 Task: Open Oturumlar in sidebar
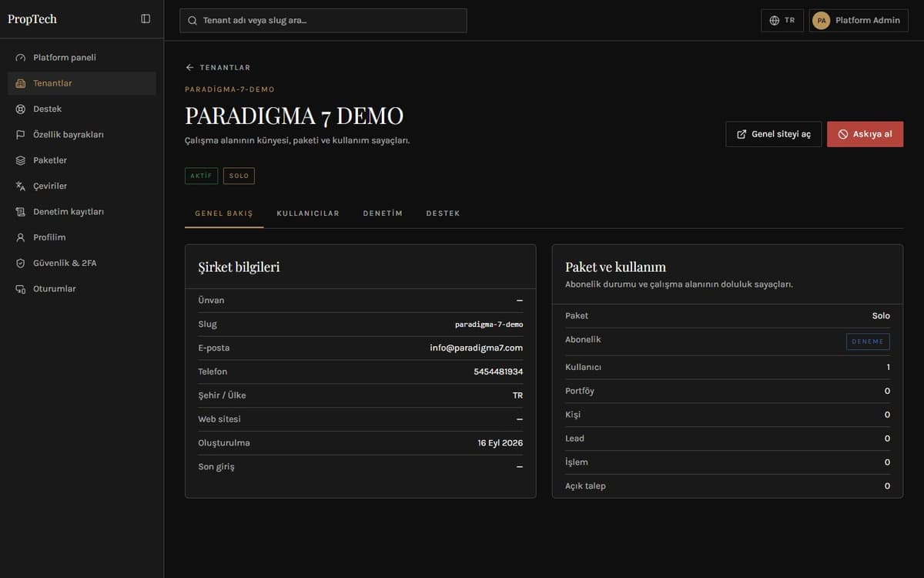pos(82,289)
